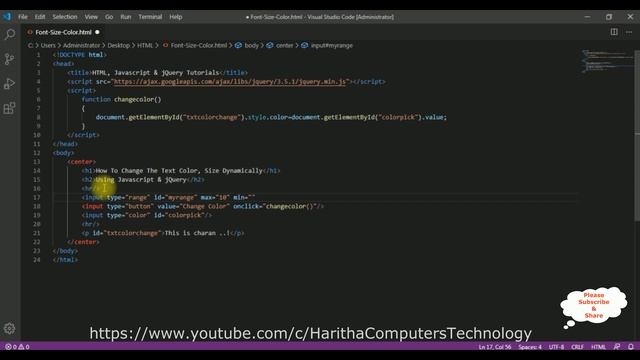Select the Font-Size-Color.html editor tab
Viewport: 640px width, 360px height.
pyautogui.click(x=63, y=32)
